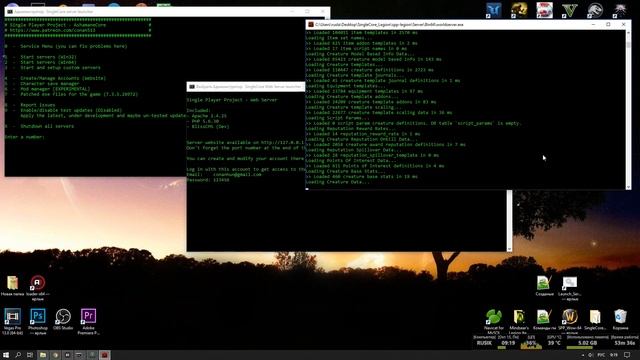The width and height of the screenshot is (640, 360).
Task: Click 'Loading Creature Data...' console line
Action: click(x=337, y=182)
